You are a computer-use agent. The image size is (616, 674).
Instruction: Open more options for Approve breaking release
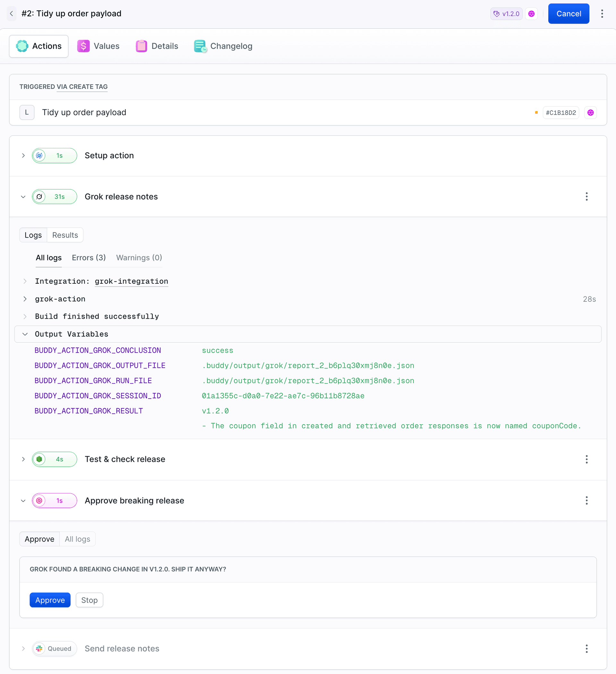(x=586, y=500)
